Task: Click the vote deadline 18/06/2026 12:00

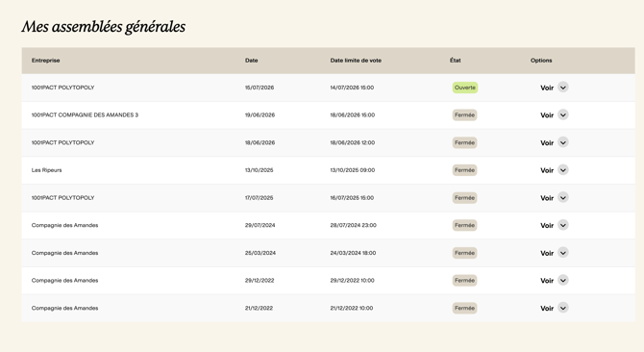Action: click(x=353, y=142)
